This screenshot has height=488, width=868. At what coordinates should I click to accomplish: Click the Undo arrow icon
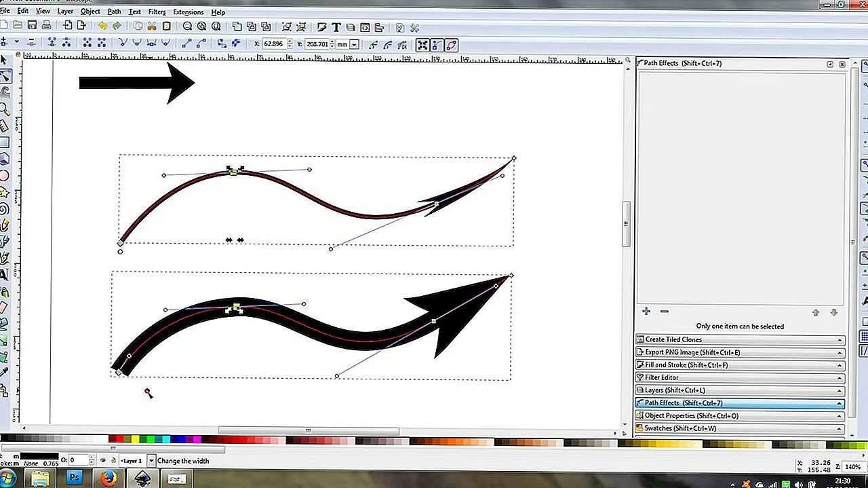point(102,26)
